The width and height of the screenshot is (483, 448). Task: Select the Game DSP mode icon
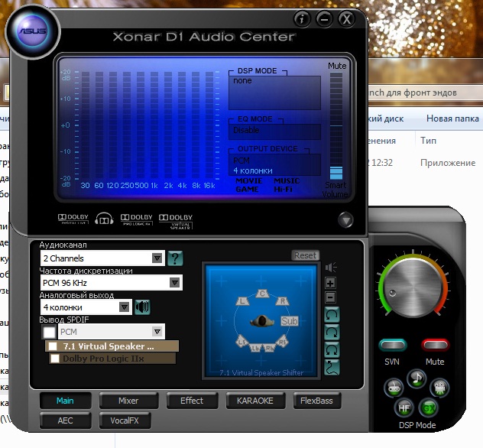click(x=394, y=388)
